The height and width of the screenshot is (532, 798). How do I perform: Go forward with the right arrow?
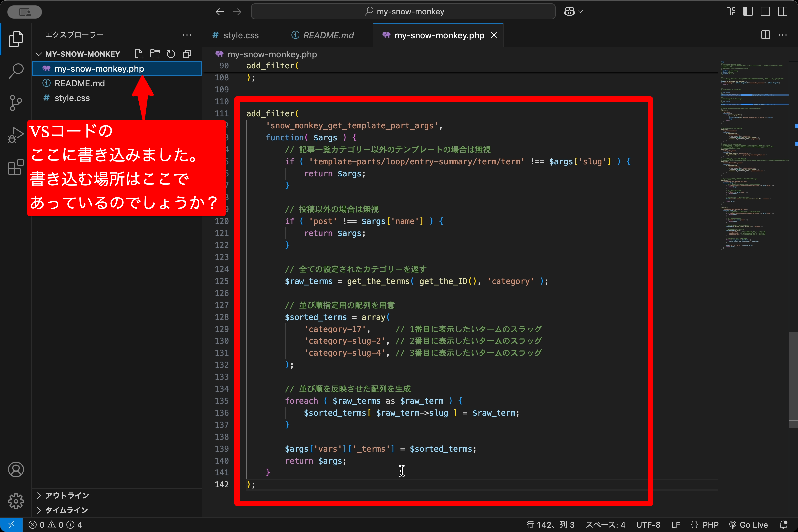tap(237, 12)
